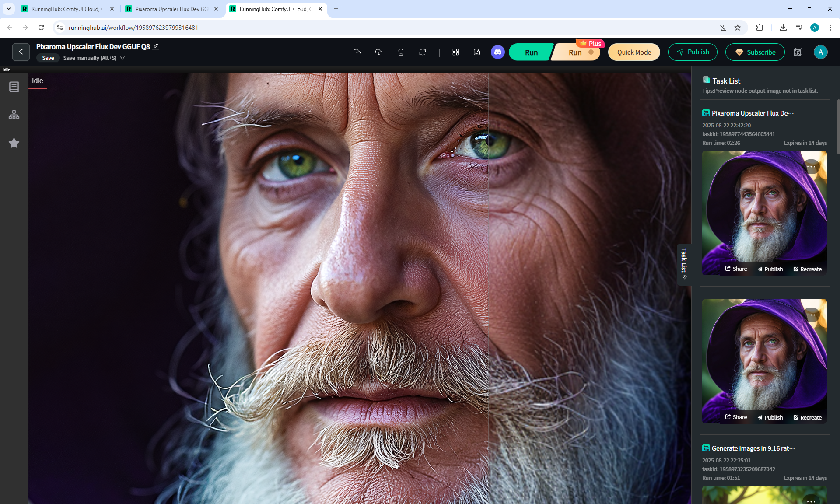Click the language globe icon

click(x=798, y=52)
